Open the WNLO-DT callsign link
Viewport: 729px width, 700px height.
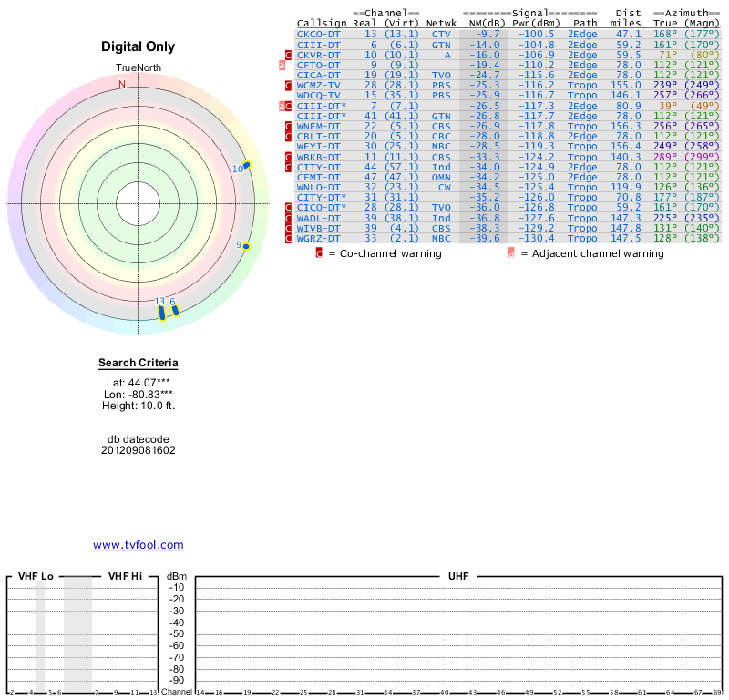pos(318,188)
